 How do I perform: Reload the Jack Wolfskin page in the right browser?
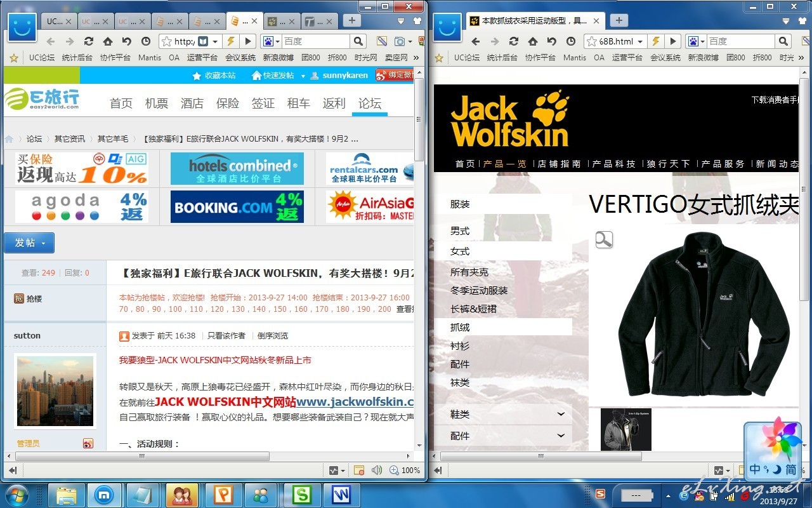[514, 41]
